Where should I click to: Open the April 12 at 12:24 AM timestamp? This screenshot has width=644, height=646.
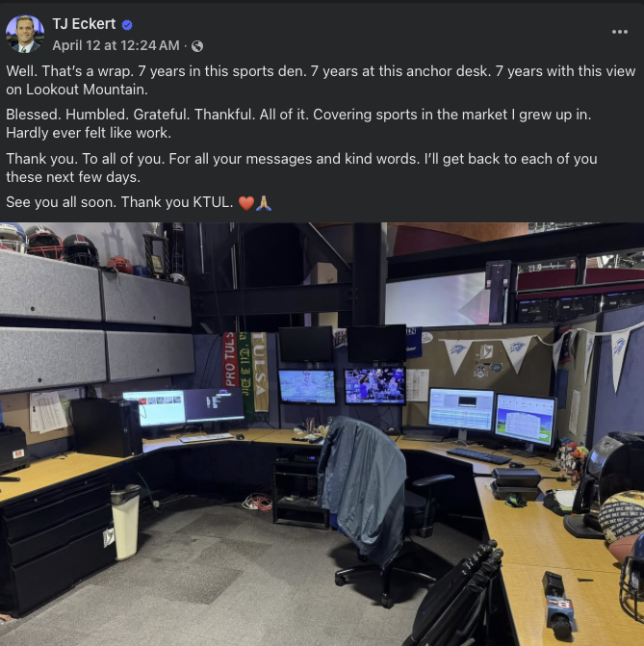coord(116,45)
